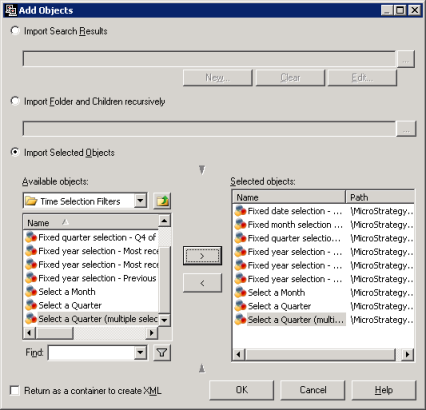426x410 pixels.
Task: Apply the find filter funnel icon
Action: pos(162,353)
